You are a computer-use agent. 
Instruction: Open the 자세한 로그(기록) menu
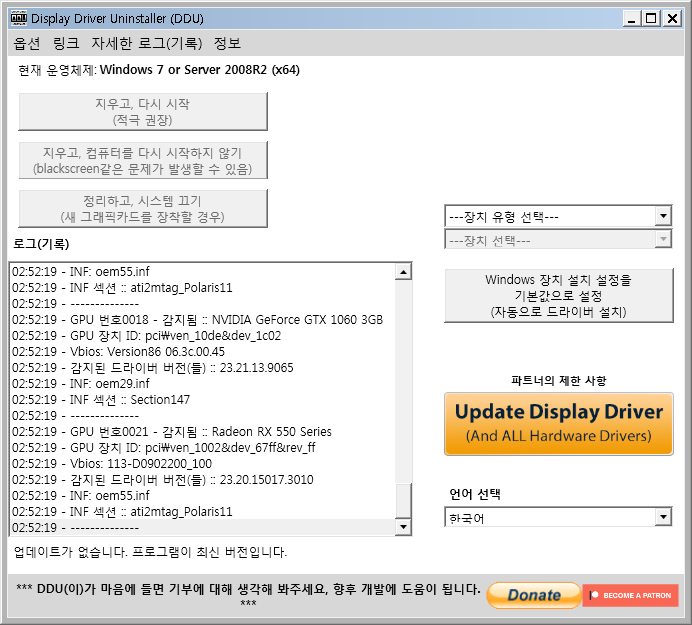[x=147, y=43]
